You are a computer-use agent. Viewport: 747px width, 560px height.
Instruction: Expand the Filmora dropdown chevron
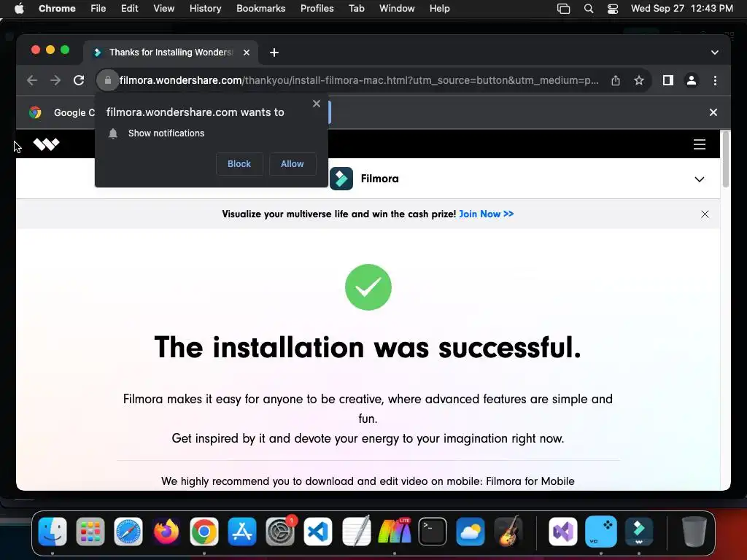point(700,179)
